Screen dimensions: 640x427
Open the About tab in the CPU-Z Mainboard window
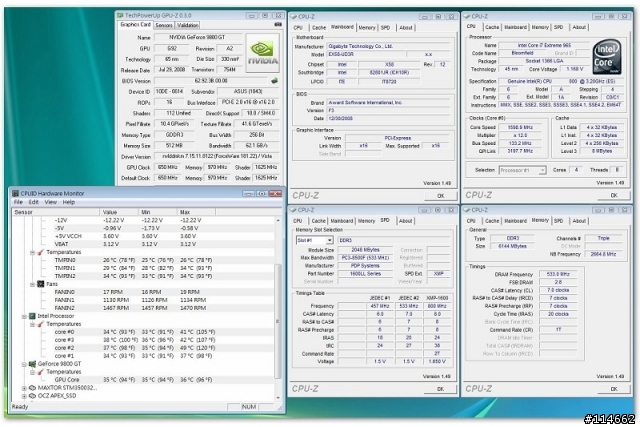click(x=406, y=28)
